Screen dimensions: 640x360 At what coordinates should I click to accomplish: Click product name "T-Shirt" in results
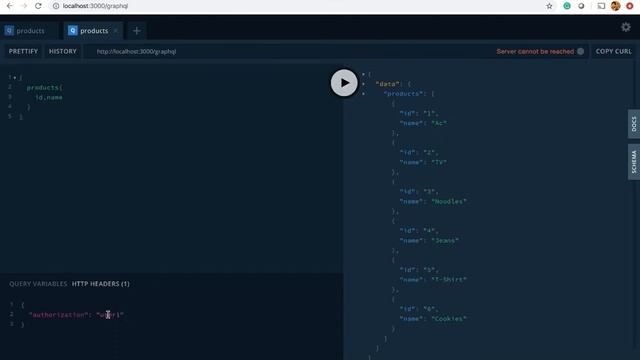click(449, 280)
